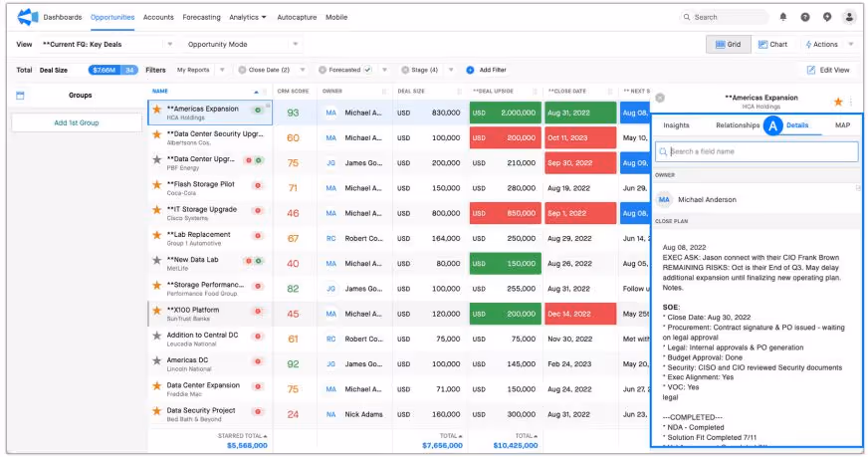Close the Americas Expansion details panel
868x457 pixels.
(x=660, y=98)
